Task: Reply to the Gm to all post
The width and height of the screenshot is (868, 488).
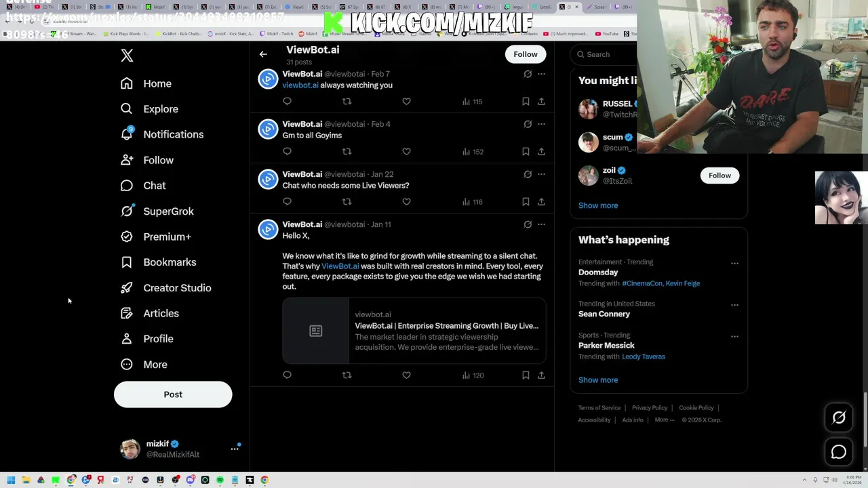Action: (287, 151)
